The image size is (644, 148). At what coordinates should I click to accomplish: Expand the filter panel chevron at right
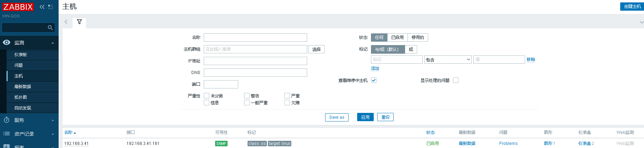point(641,22)
